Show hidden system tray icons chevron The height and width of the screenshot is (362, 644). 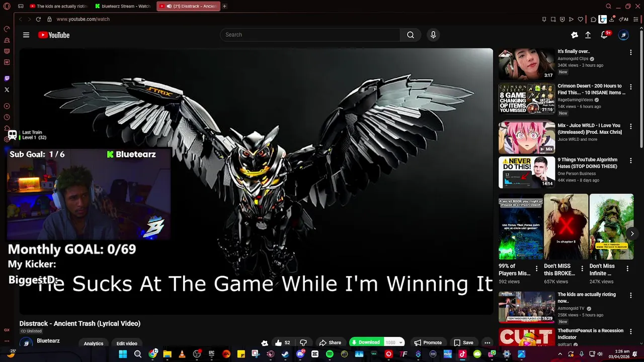coord(559,354)
